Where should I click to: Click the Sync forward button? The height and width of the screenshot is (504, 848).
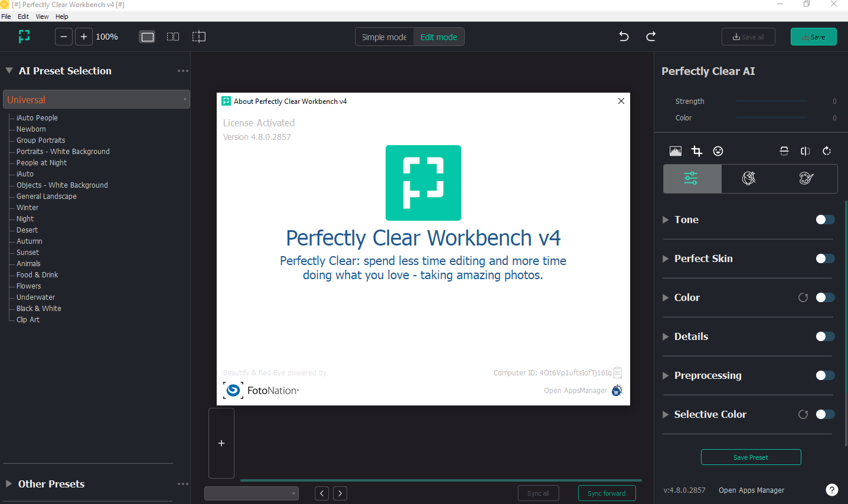(606, 493)
